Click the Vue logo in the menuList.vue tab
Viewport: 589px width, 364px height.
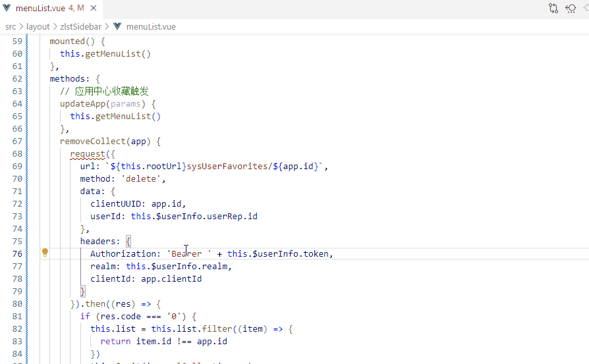pos(7,9)
